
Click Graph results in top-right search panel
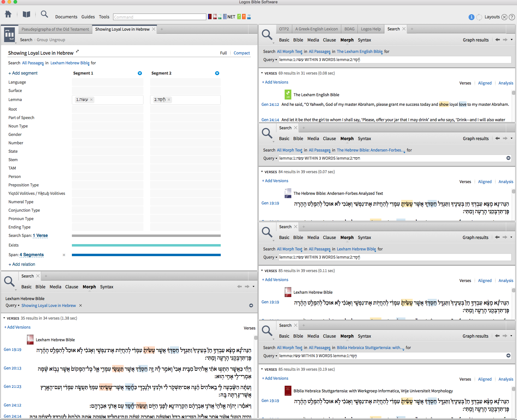pyautogui.click(x=475, y=40)
